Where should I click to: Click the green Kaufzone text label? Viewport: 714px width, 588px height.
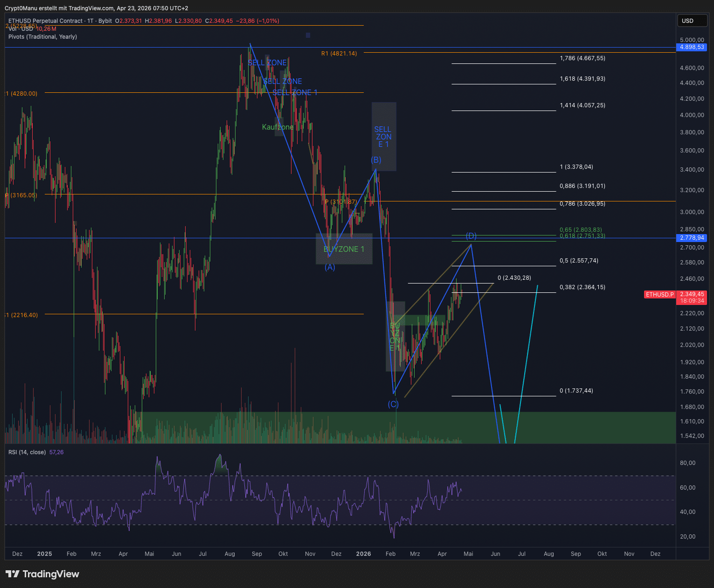pos(277,127)
